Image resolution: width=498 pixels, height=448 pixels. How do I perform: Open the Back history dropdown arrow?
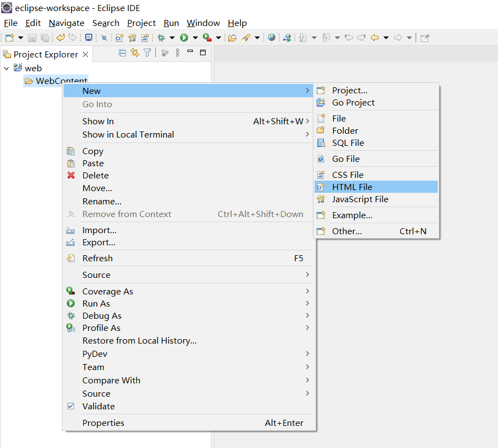point(386,38)
